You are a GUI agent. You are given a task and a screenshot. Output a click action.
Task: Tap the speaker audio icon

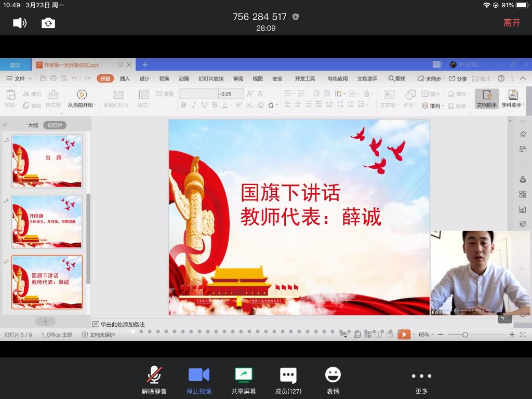19,23
